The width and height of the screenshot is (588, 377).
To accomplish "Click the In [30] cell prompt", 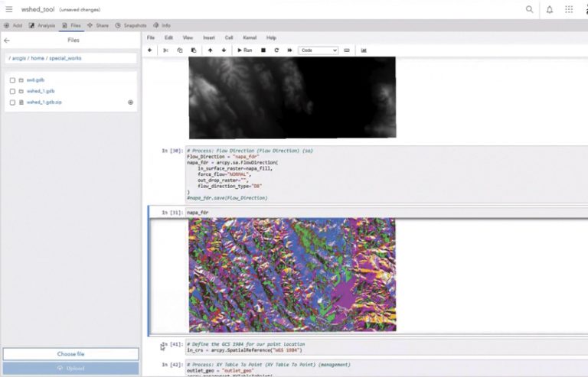I will pyautogui.click(x=172, y=151).
